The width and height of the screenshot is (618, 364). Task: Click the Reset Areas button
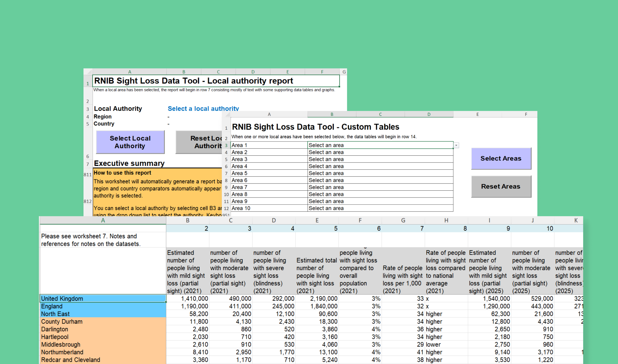(501, 187)
